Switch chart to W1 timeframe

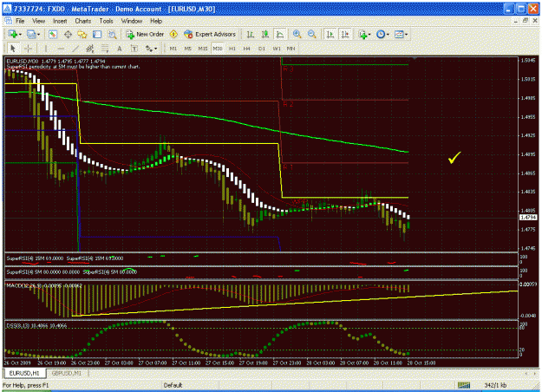[277, 49]
